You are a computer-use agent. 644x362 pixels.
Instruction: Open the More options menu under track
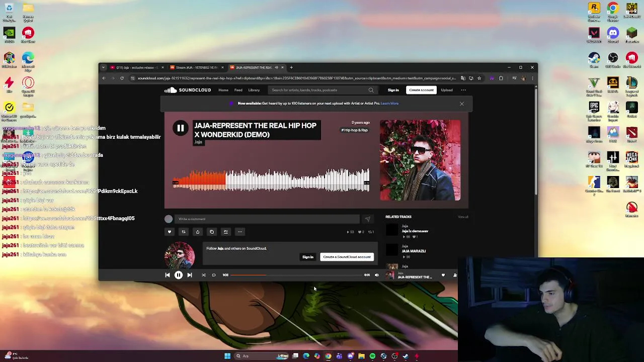(x=239, y=232)
